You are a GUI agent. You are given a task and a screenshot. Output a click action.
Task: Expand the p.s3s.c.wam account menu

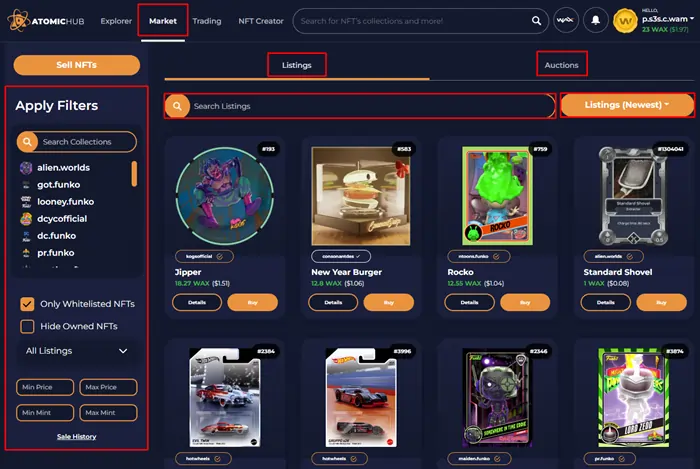point(667,19)
